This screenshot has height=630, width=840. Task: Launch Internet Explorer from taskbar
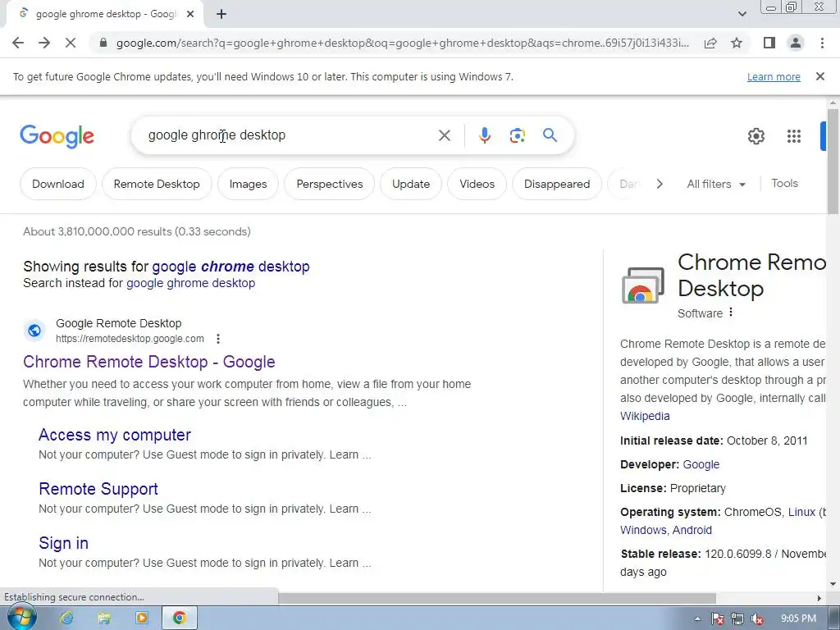[x=66, y=619]
